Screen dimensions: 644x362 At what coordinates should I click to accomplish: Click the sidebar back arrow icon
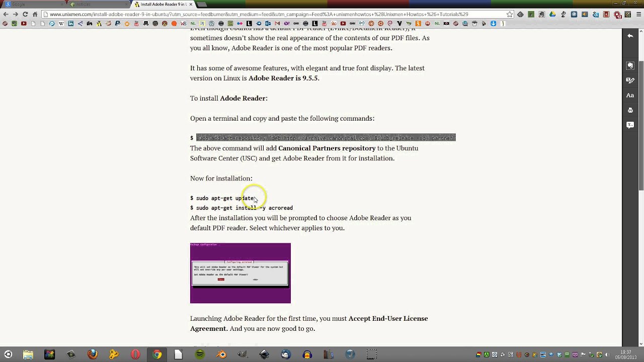pos(630,36)
